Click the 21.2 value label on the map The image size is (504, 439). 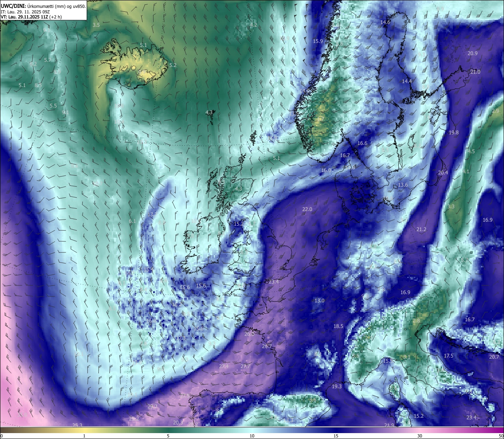coord(421,230)
